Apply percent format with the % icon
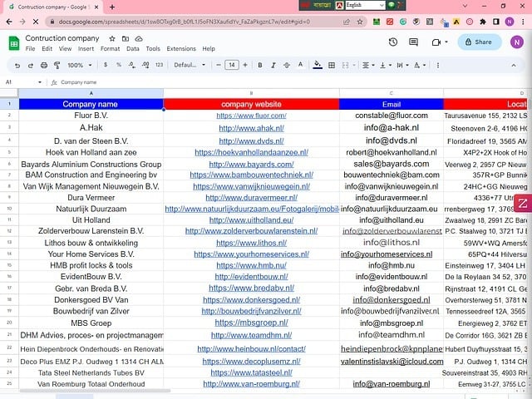 [x=119, y=65]
